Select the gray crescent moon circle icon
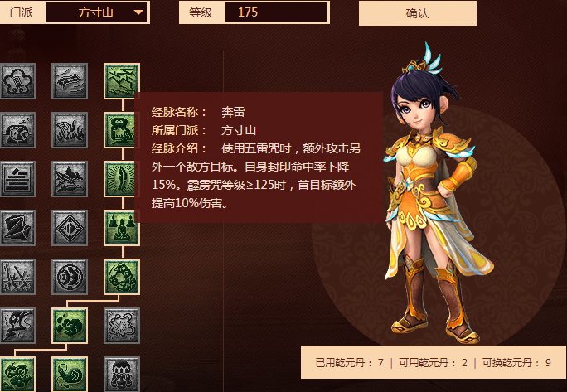Screen dimensions: 567x392 click(70, 277)
